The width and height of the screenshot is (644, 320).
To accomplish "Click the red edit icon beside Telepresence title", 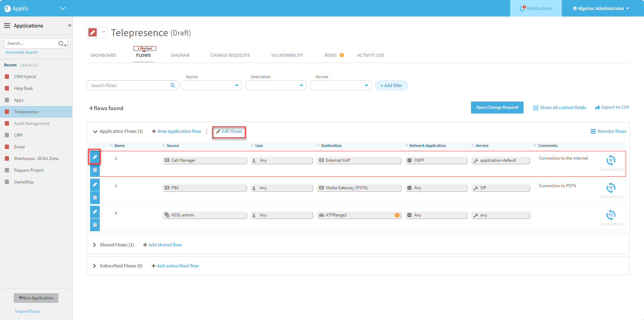I will tap(93, 32).
